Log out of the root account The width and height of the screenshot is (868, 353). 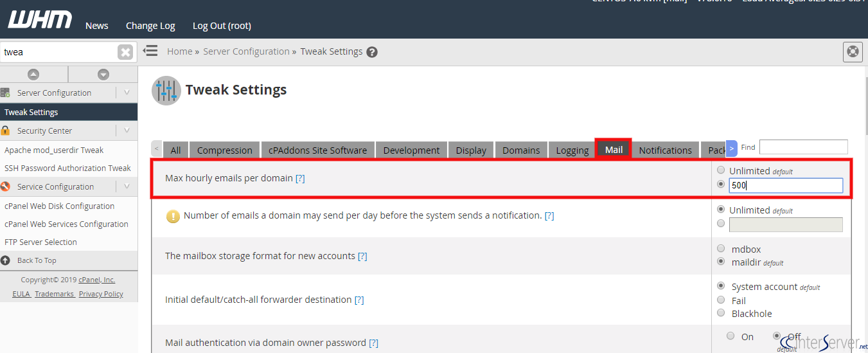click(x=222, y=26)
